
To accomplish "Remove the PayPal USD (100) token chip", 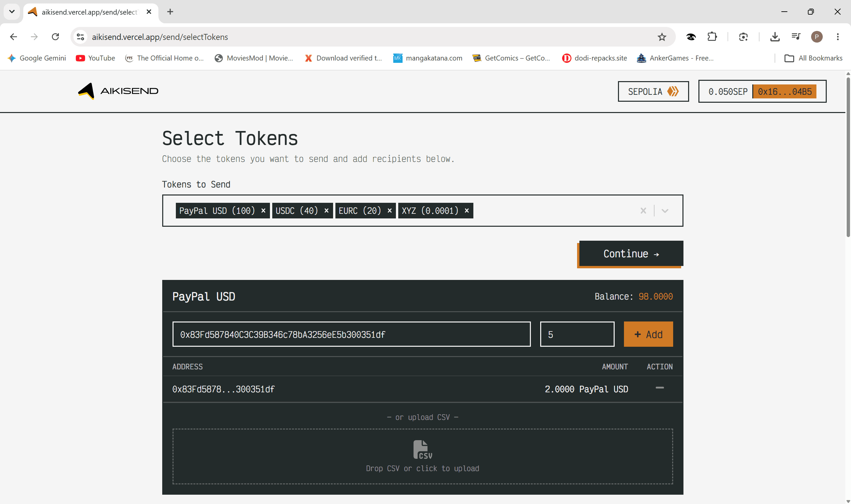I will pos(263,210).
